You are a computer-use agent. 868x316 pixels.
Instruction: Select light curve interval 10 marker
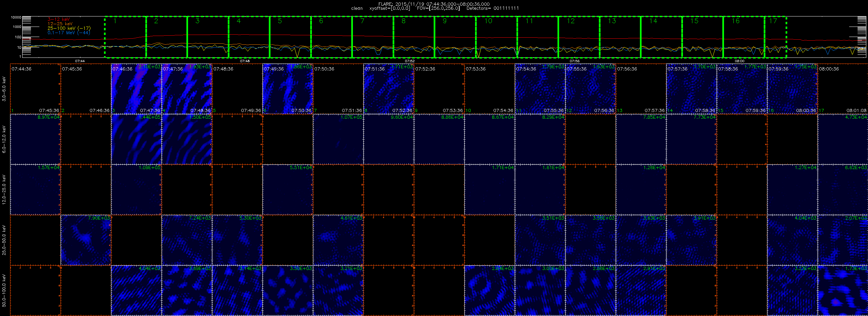(488, 21)
